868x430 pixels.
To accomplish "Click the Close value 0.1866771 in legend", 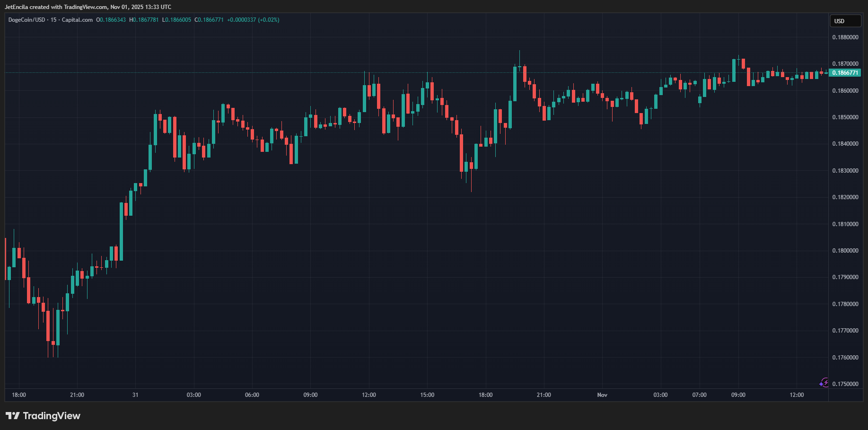I will (x=210, y=20).
